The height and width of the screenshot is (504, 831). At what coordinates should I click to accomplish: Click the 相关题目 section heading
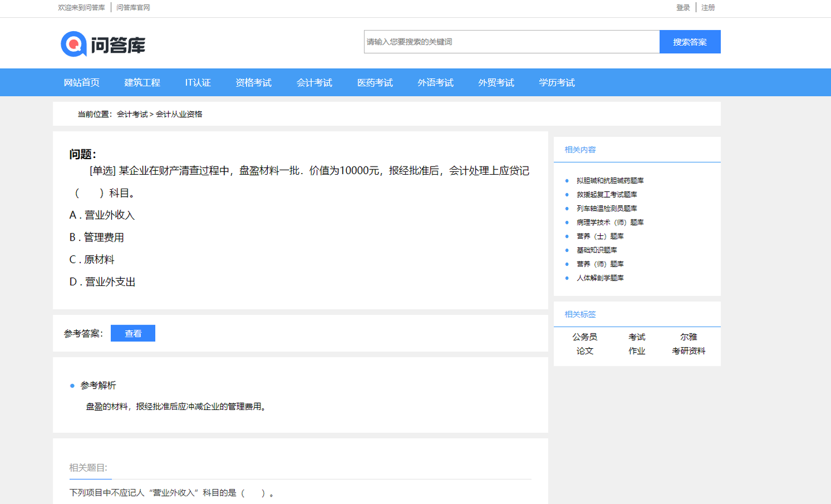point(88,468)
